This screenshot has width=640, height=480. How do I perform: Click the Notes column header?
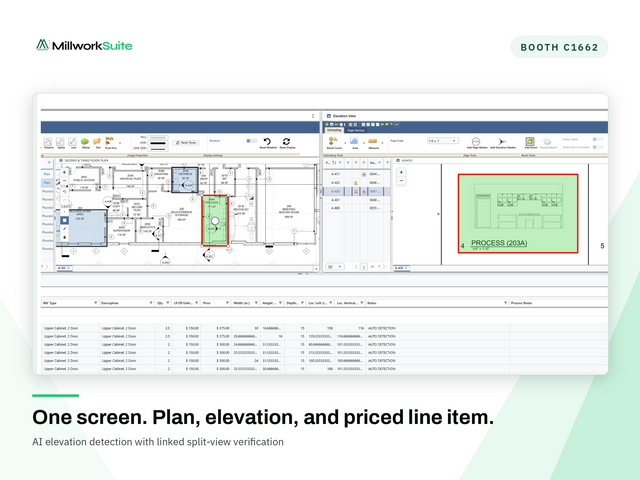tap(436, 303)
